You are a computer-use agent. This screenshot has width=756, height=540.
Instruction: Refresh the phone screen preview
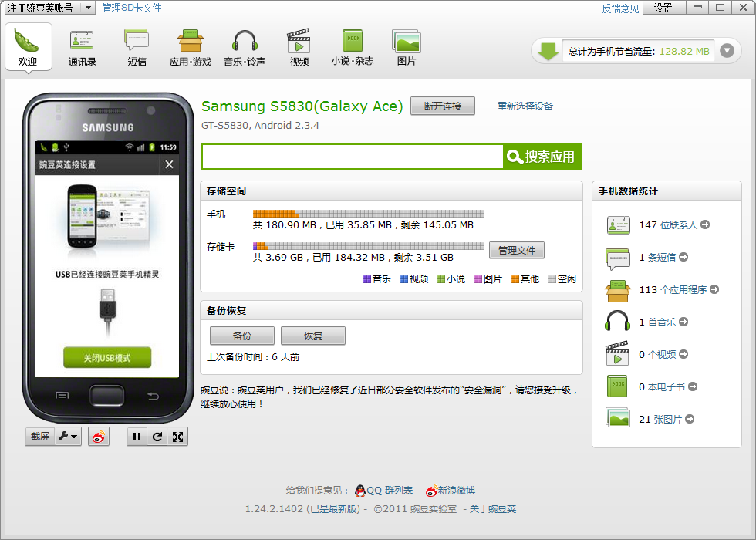click(157, 437)
